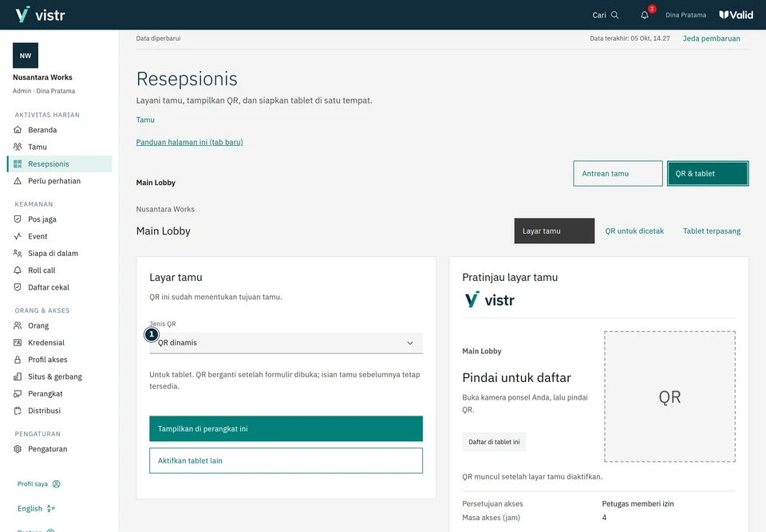Viewport: 766px width, 532px height.
Task: Click the Beranda home icon
Action: click(18, 130)
